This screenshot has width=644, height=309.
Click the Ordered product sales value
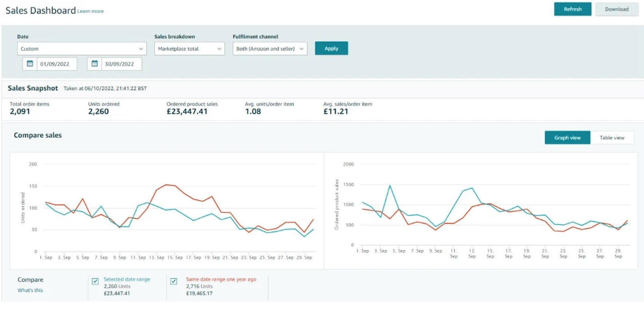(x=187, y=112)
